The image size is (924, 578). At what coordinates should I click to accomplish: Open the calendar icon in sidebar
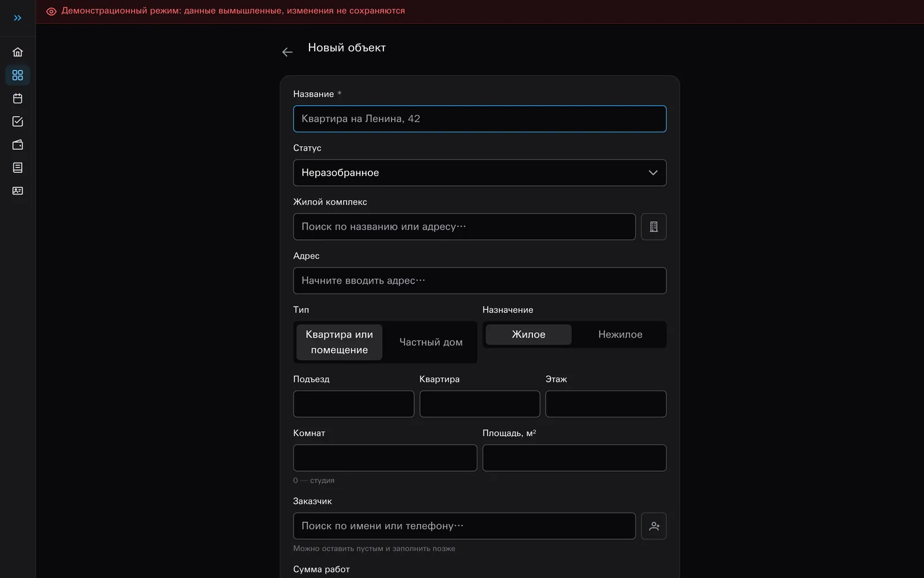point(17,98)
